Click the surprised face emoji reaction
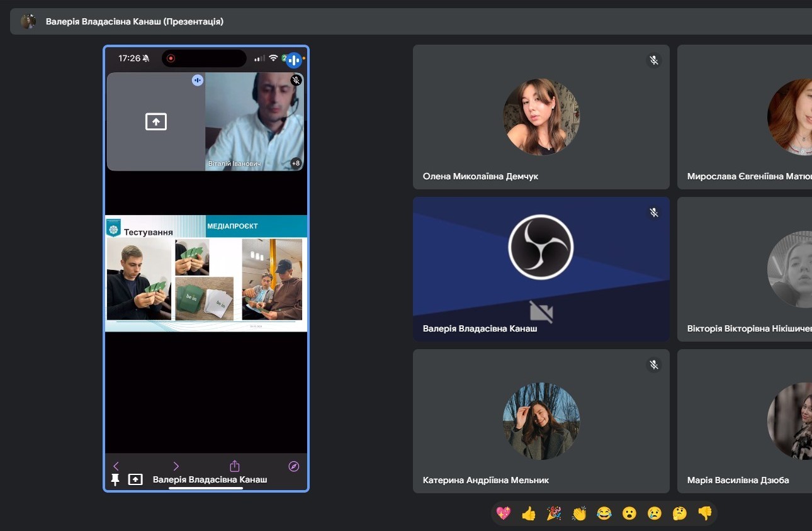 (629, 513)
